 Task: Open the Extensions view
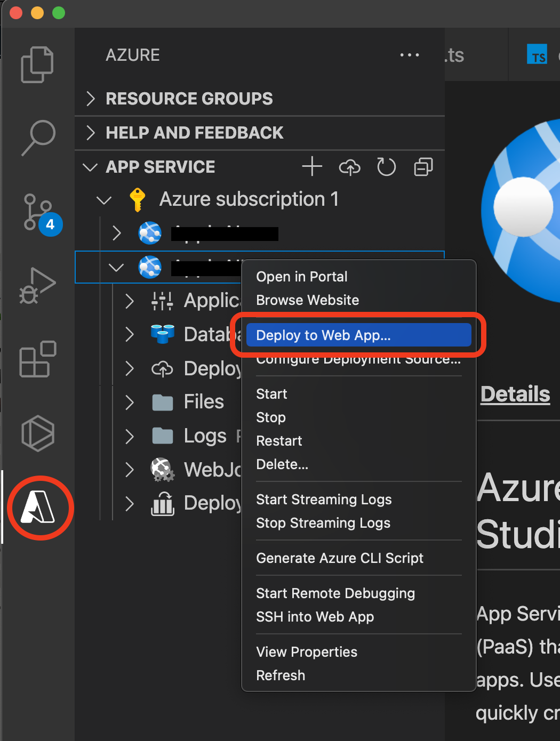37,359
